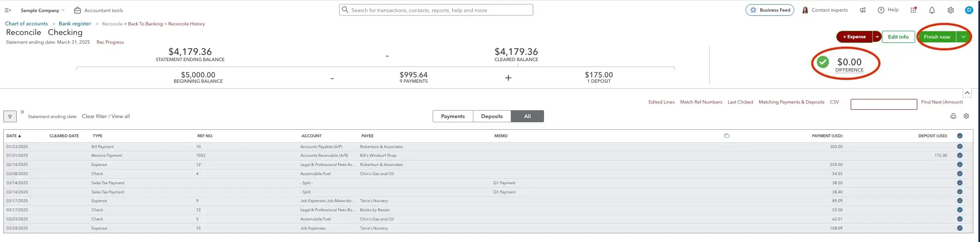
Task: Click the top-bar settings gear icon
Action: (x=950, y=10)
